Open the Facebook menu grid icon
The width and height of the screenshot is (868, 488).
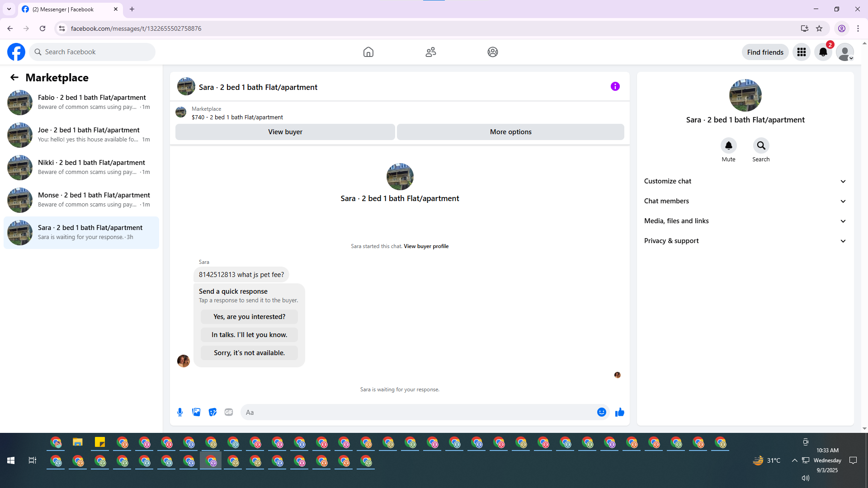(802, 52)
